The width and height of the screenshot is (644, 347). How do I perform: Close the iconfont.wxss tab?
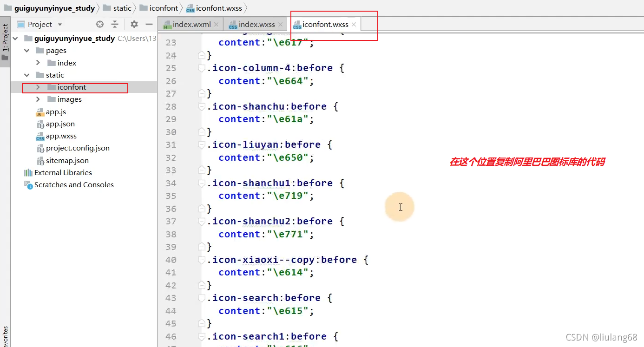[354, 24]
